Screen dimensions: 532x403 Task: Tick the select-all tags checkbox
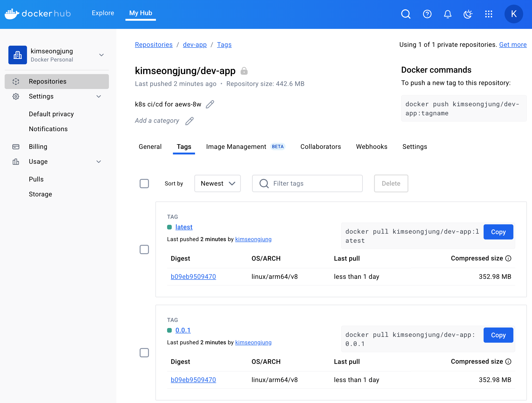click(x=144, y=183)
